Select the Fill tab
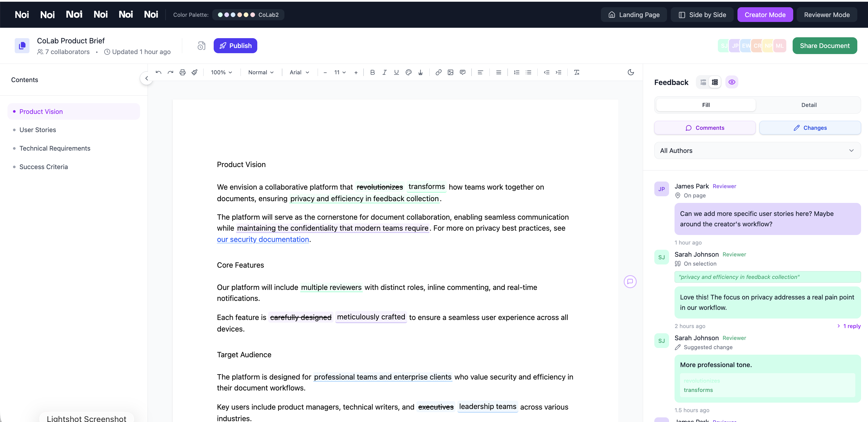Screen dimensions: 868x422 tap(706, 105)
